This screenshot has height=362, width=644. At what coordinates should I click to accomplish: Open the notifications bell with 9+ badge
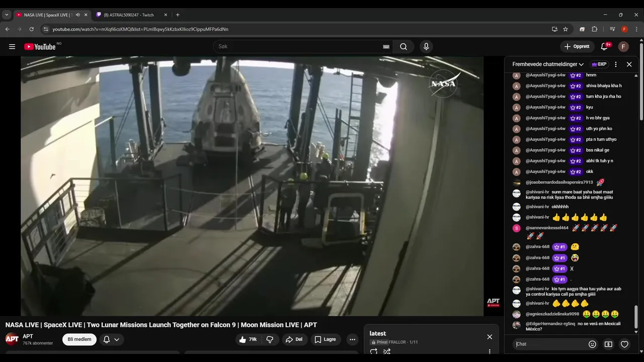click(604, 47)
